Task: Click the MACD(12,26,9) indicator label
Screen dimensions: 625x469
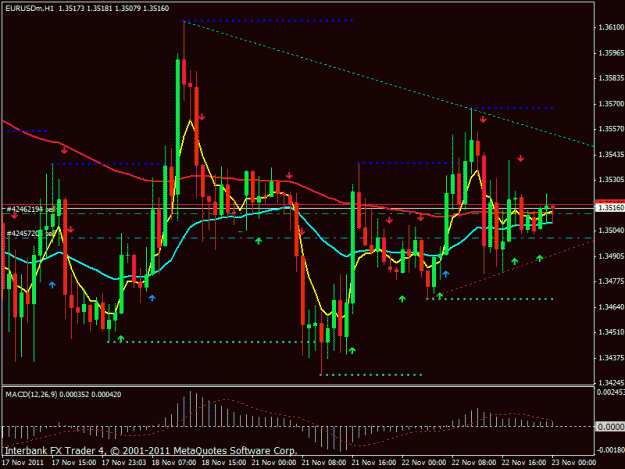Action: 31,394
